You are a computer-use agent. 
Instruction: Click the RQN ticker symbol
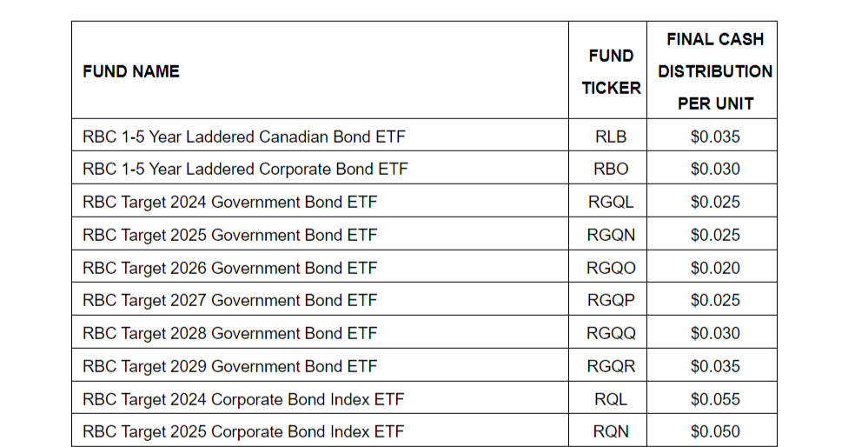611,431
